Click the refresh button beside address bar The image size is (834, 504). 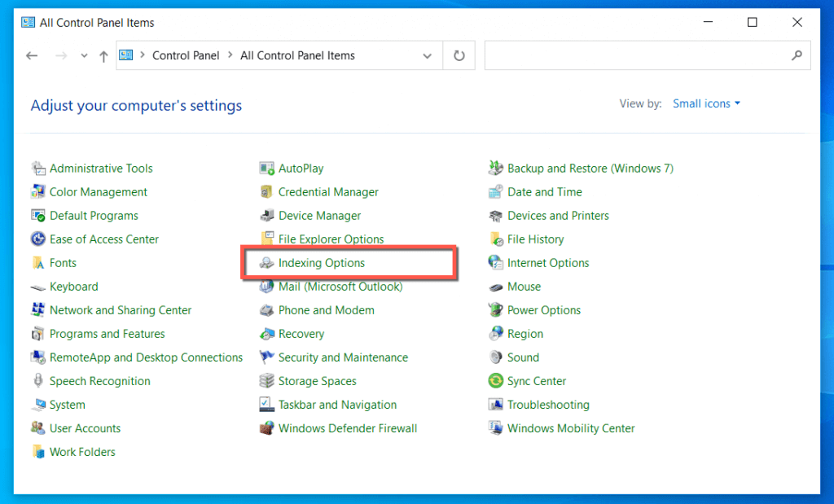[459, 56]
